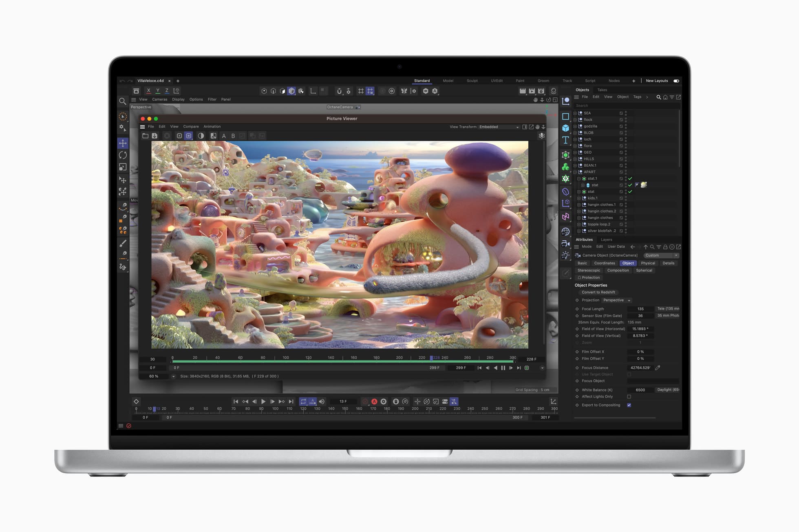This screenshot has width=799, height=532.
Task: Click the Convert to Redshift button
Action: tap(598, 292)
